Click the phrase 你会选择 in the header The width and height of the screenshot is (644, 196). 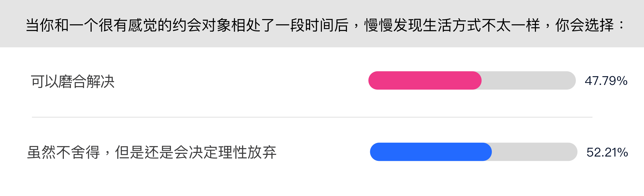coord(584,25)
